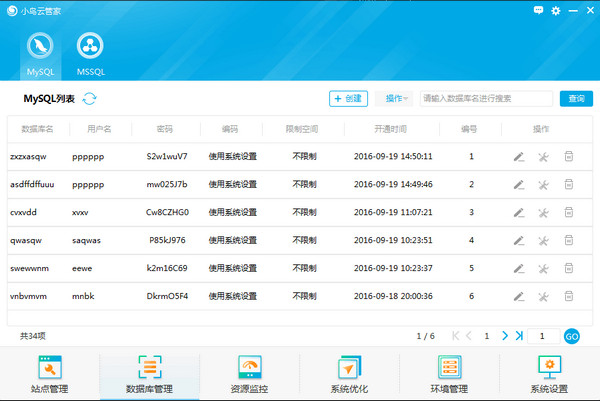Click wrench tools icon for swewwnm row
The width and height of the screenshot is (600, 401).
coord(543,269)
